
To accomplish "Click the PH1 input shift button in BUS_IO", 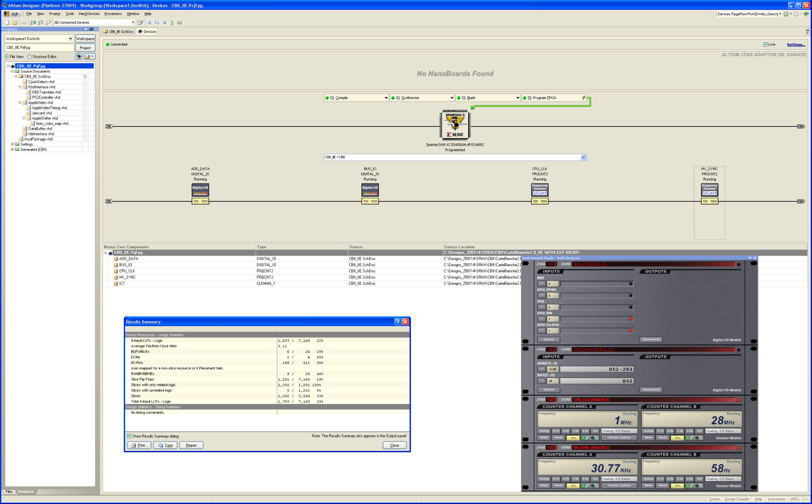I will [541, 283].
